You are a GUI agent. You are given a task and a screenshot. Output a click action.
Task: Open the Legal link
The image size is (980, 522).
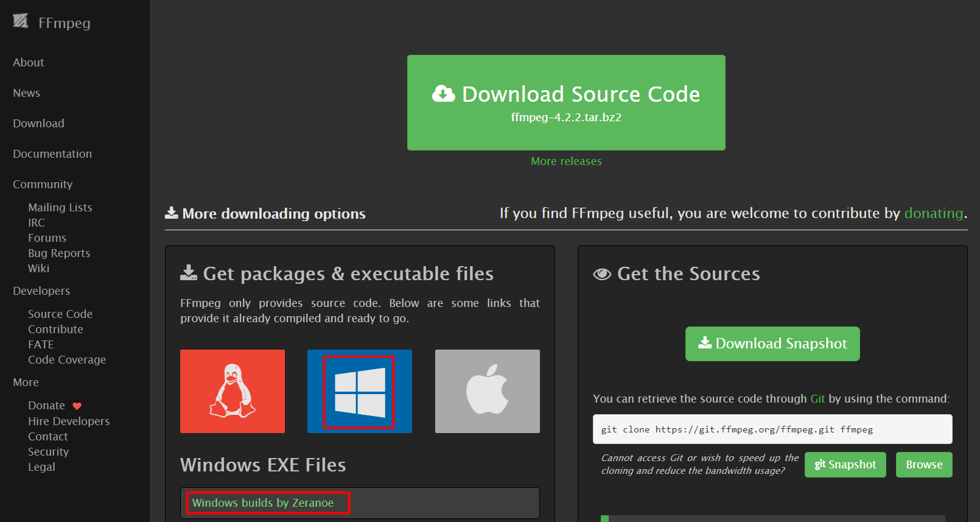[x=41, y=467]
